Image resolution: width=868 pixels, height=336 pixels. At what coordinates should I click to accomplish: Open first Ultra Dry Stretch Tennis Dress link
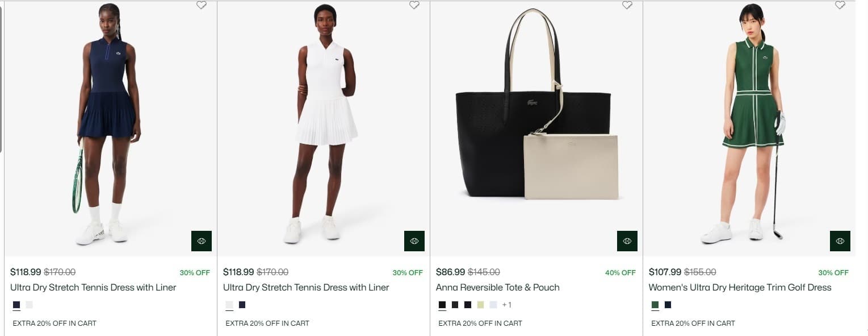(93, 288)
